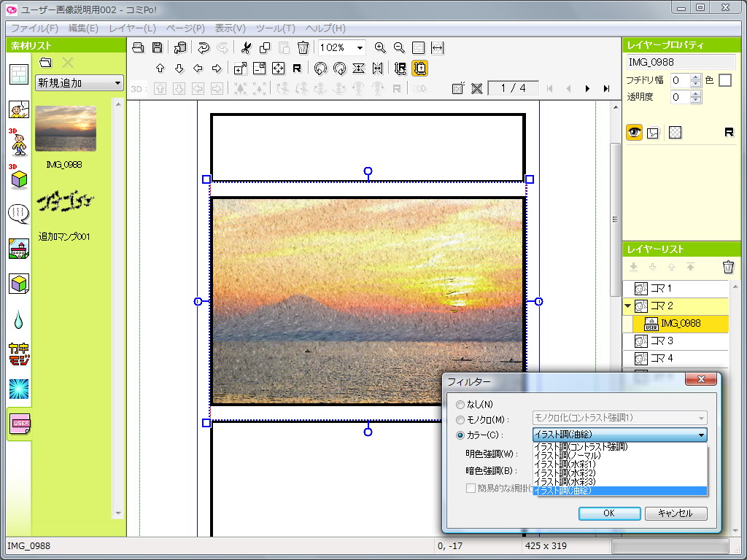Open the panel layout templates category
Image resolution: width=747 pixels, height=560 pixels.
click(x=19, y=75)
